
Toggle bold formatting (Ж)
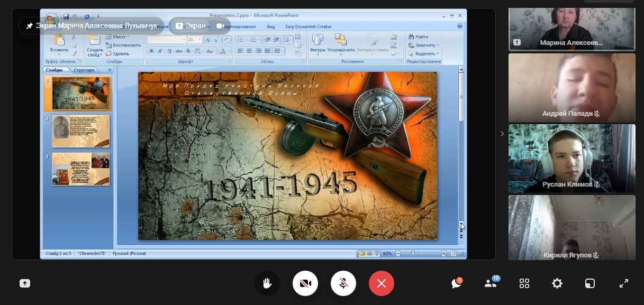(x=151, y=51)
